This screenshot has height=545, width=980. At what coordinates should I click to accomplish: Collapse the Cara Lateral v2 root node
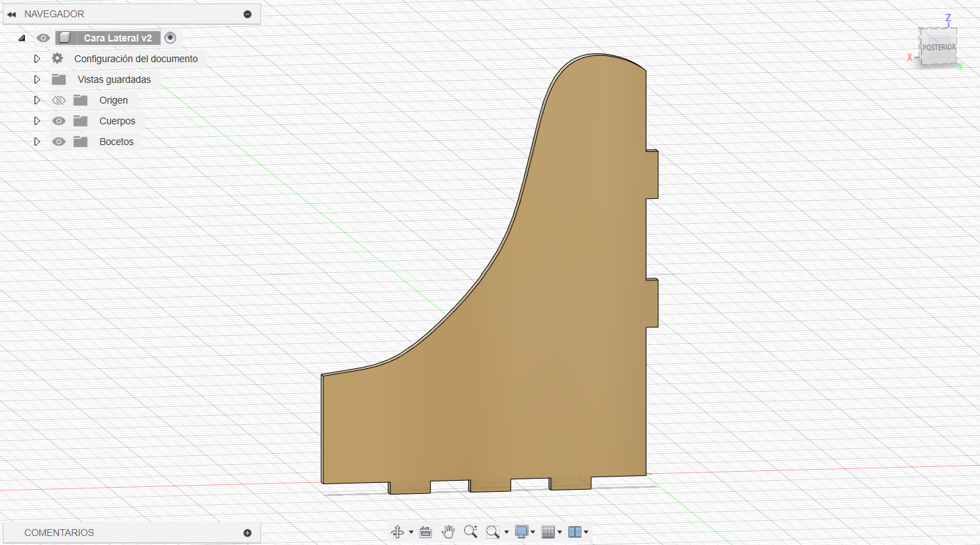click(x=21, y=38)
